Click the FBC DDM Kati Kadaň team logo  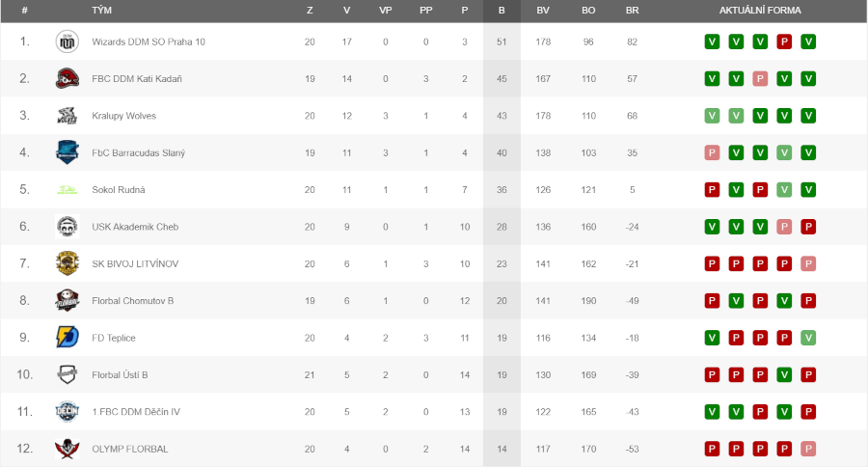(x=68, y=79)
